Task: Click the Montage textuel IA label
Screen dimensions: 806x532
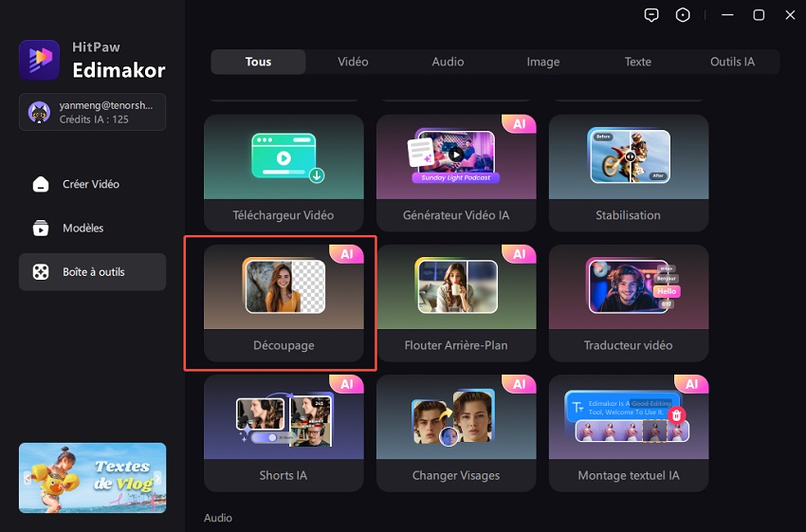Action: click(629, 475)
